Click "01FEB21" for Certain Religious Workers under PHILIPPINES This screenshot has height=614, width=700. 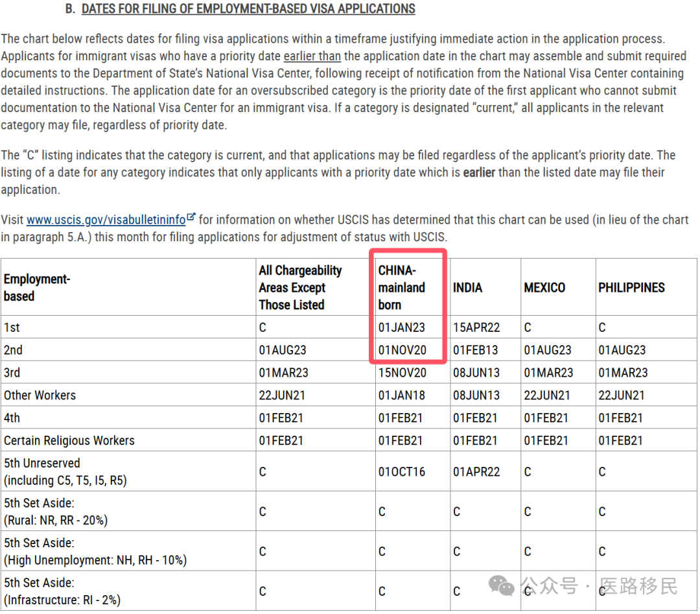pyautogui.click(x=621, y=441)
